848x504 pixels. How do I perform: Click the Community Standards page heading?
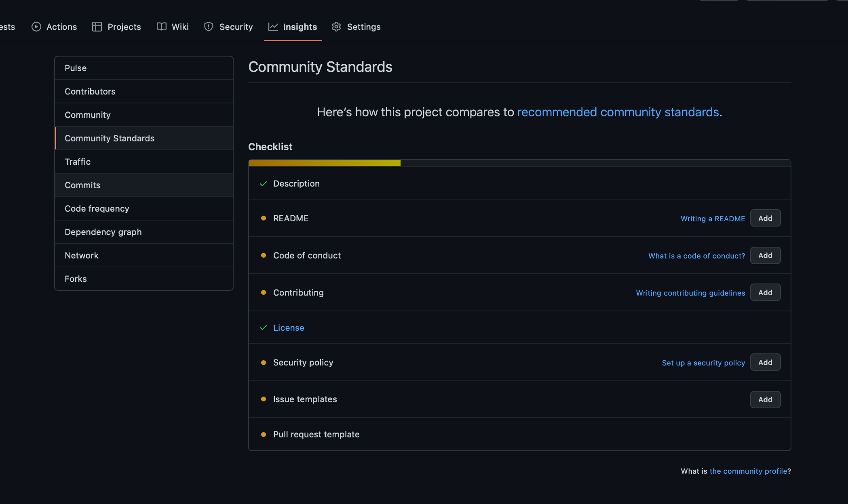click(320, 67)
